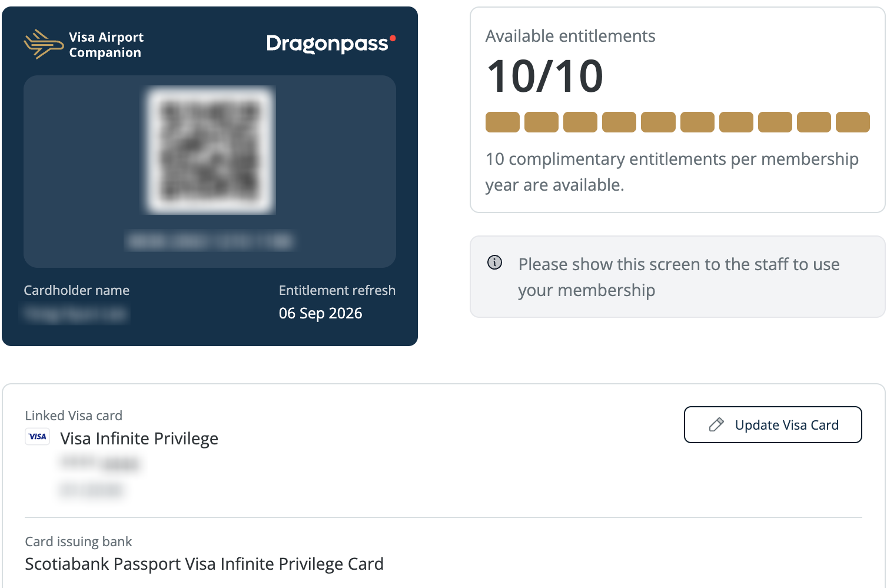Click the Entitlement refresh date 06 Sep 2026
Screen dimensions: 887x588
[x=320, y=313]
